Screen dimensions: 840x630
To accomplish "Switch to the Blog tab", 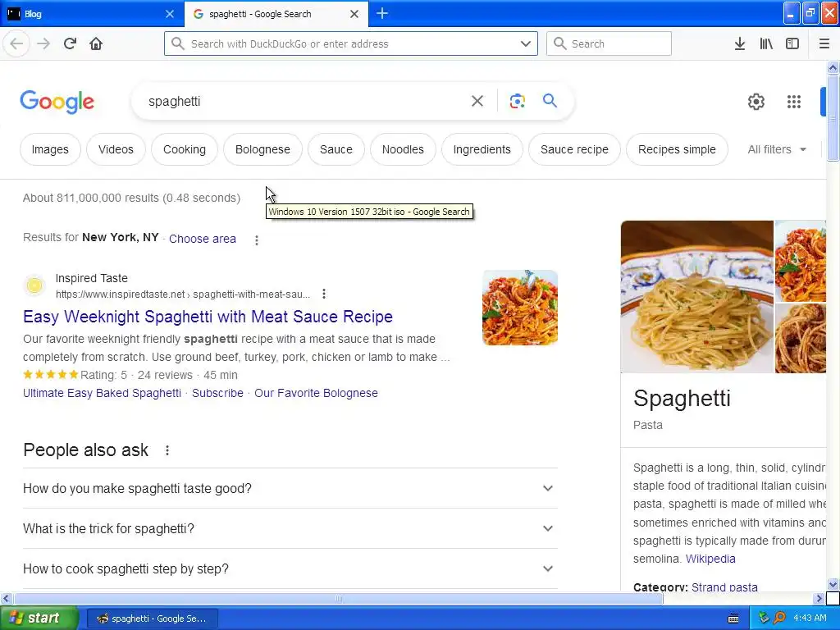I will [92, 14].
